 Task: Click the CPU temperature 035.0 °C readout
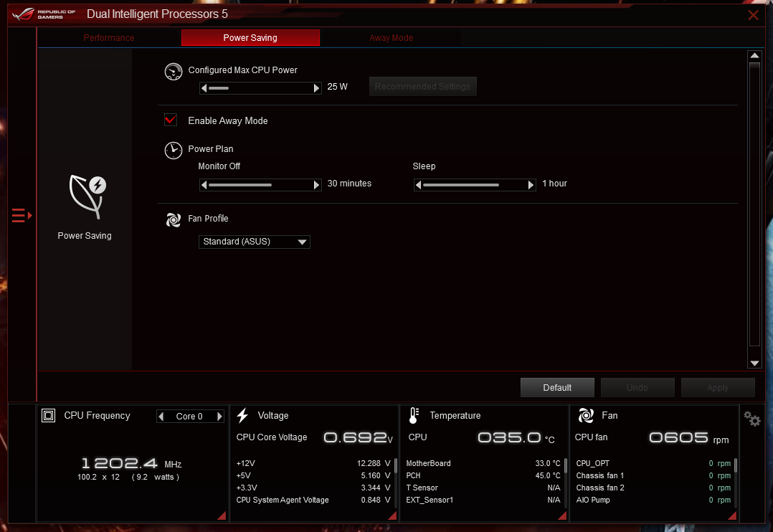[x=516, y=437]
